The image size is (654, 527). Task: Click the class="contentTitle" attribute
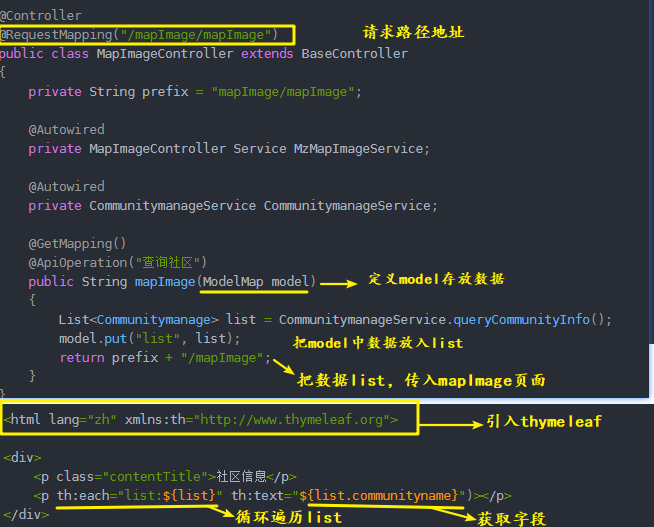pos(132,477)
